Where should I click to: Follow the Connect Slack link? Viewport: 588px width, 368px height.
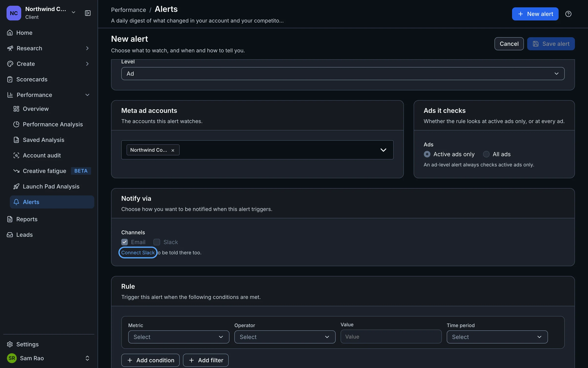click(x=138, y=252)
